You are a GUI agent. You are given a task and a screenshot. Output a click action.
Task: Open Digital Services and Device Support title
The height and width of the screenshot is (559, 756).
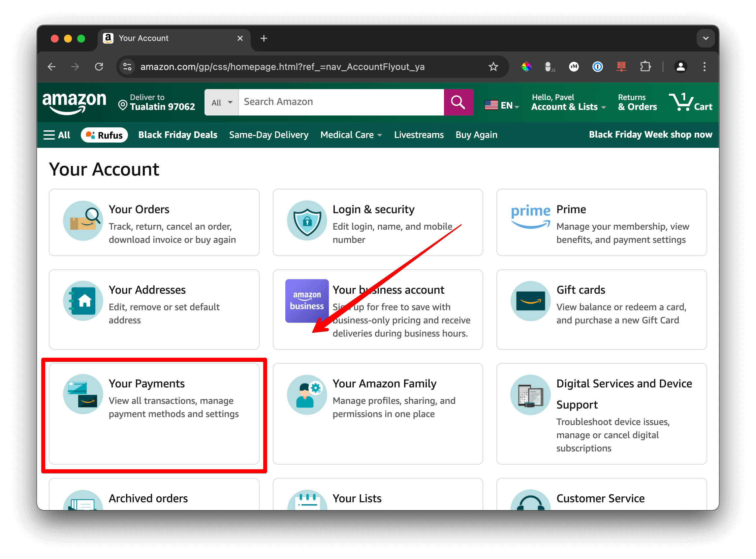624,394
